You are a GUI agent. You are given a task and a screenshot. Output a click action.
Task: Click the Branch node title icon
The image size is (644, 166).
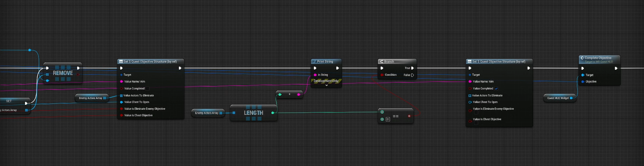click(382, 61)
